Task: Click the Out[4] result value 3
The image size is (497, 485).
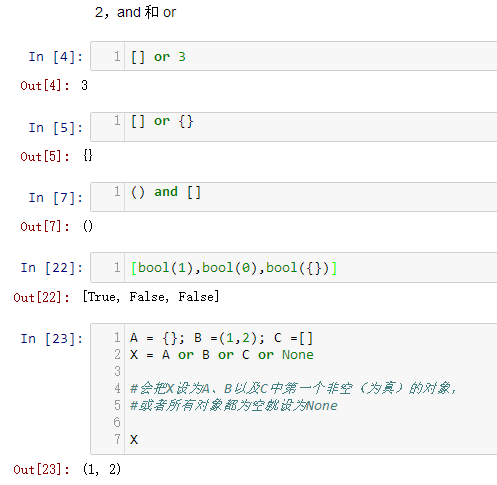Action: click(84, 85)
